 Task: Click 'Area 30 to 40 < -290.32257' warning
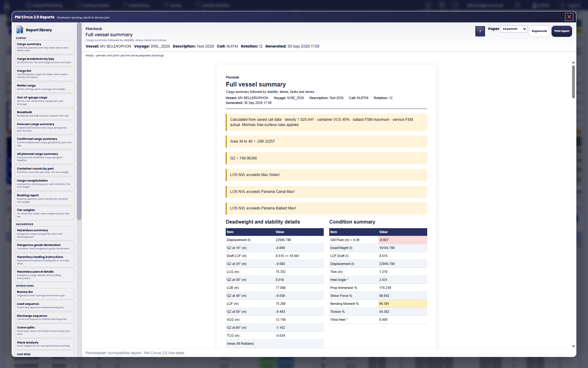326,141
